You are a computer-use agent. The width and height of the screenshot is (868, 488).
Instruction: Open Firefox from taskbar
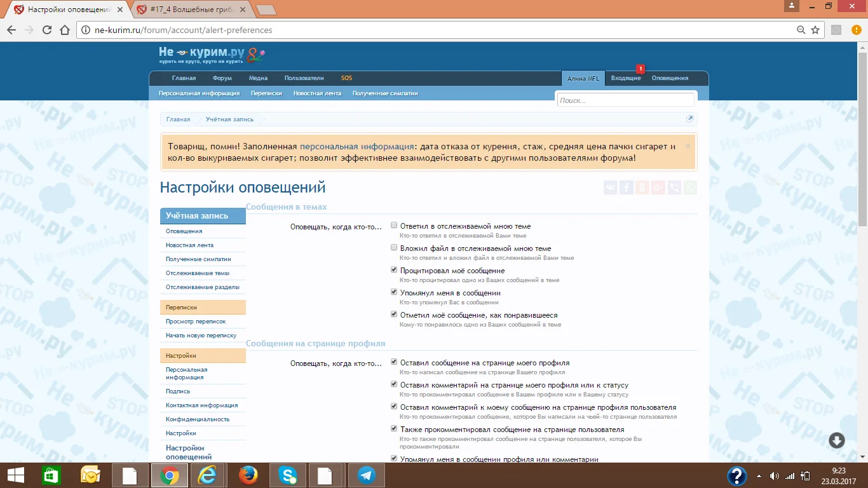tap(248, 475)
